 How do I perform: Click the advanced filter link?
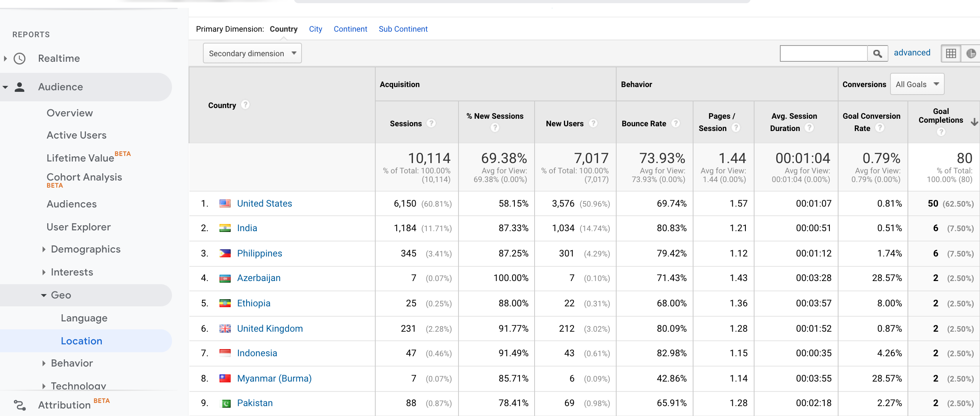(912, 53)
